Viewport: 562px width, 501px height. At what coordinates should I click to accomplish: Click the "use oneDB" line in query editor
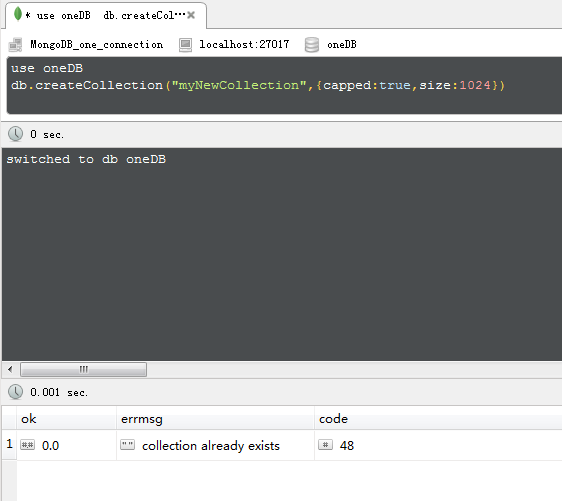pos(47,68)
